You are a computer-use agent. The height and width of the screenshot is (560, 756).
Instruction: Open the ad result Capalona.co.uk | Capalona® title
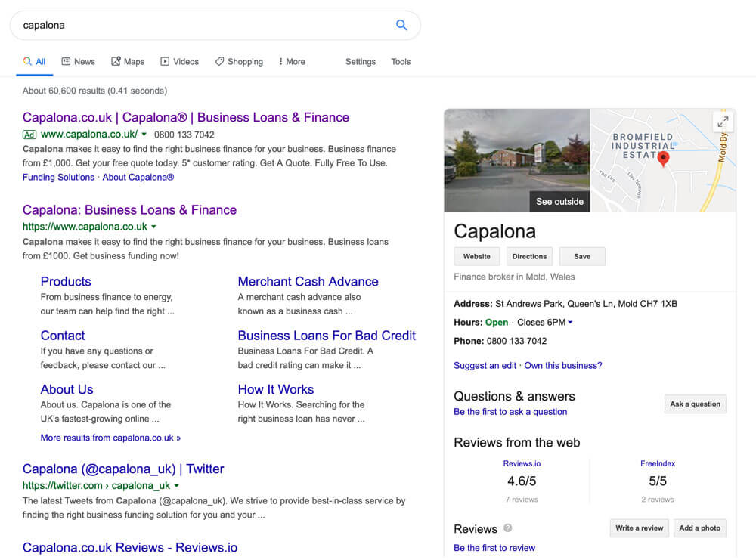(186, 118)
